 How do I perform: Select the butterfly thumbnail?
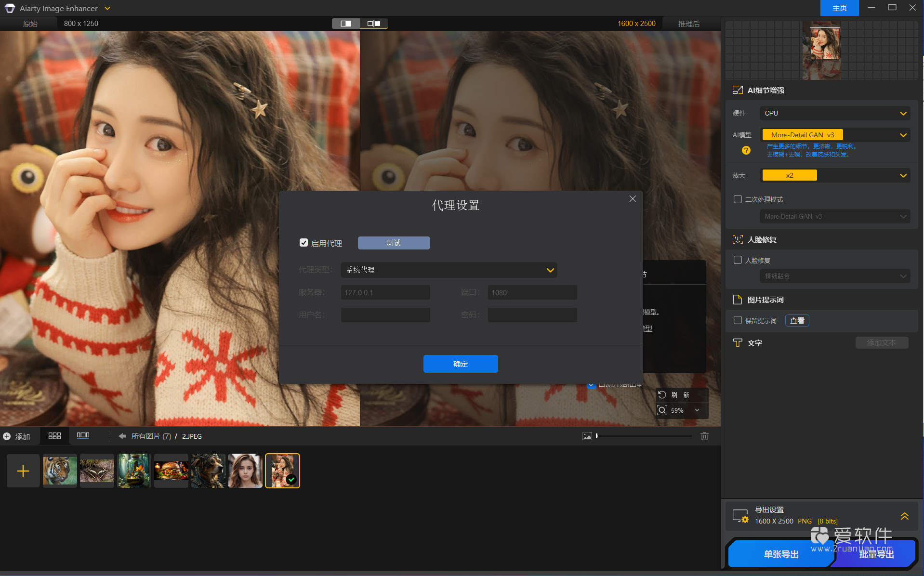tap(97, 471)
